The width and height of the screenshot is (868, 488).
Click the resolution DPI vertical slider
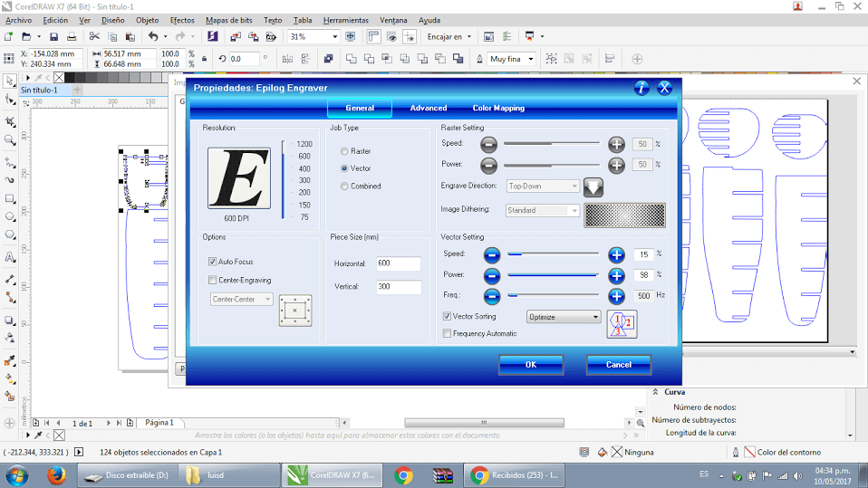283,180
